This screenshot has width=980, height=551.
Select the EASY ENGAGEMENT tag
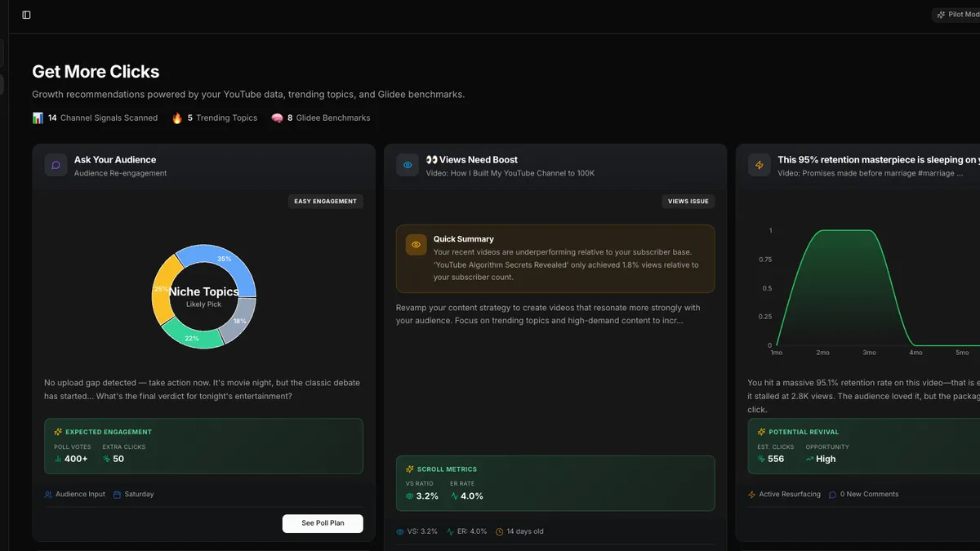tap(325, 202)
